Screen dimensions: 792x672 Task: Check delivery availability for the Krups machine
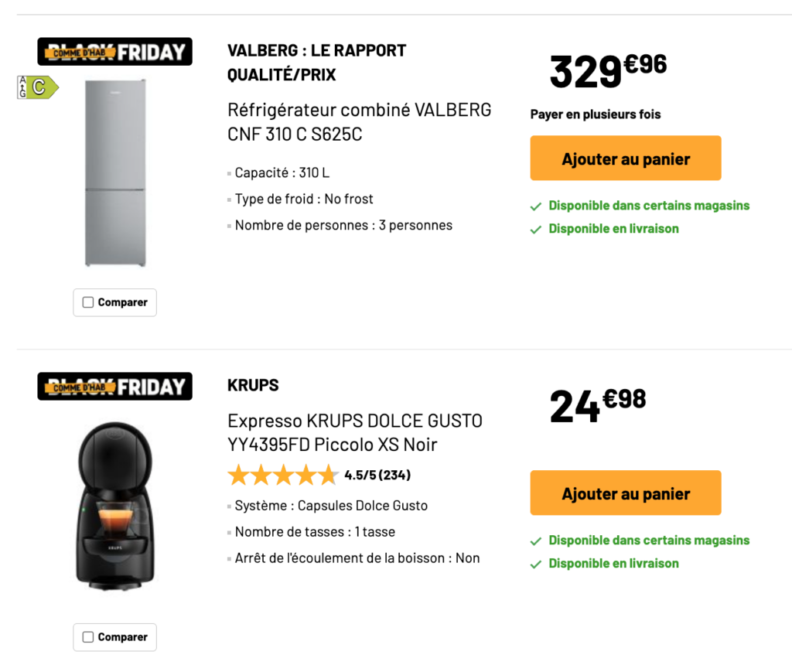(613, 564)
